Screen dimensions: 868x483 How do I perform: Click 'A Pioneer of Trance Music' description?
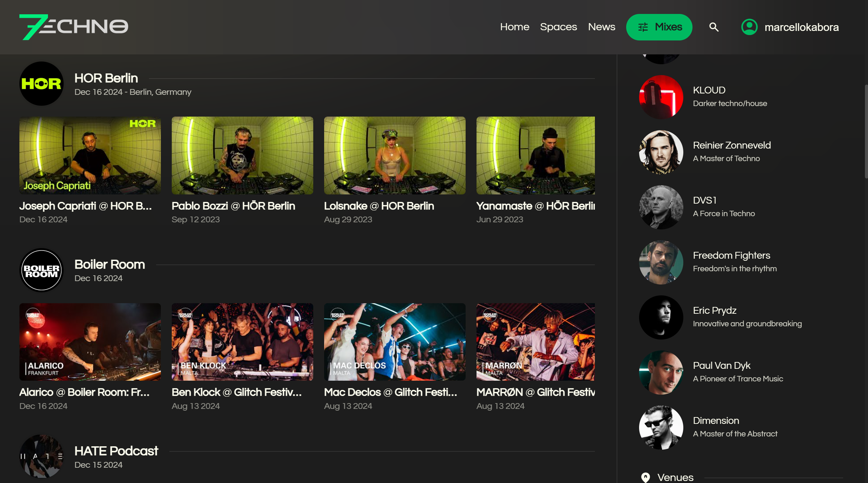click(738, 379)
